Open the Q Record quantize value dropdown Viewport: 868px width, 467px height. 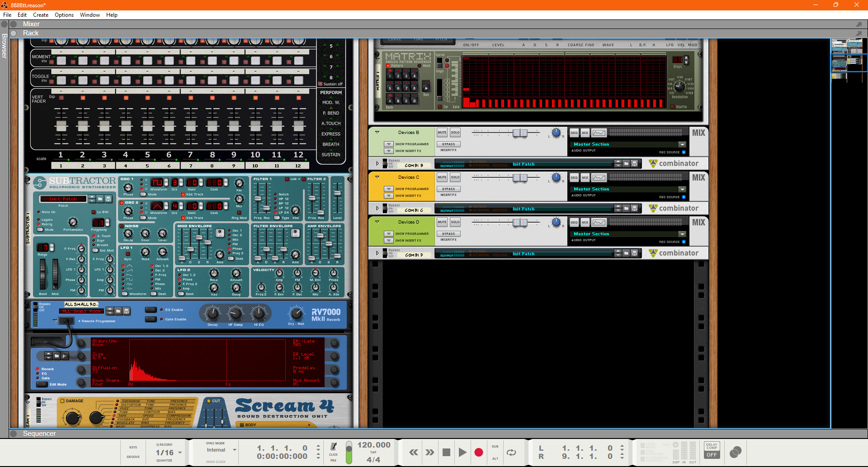[x=180, y=453]
